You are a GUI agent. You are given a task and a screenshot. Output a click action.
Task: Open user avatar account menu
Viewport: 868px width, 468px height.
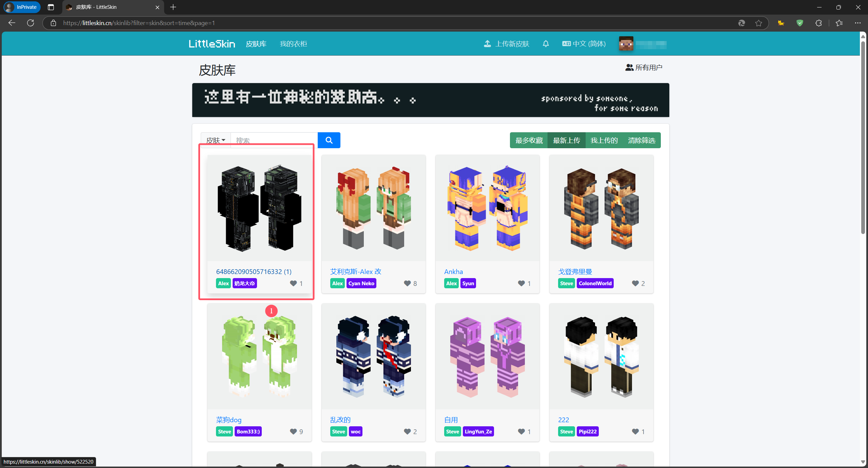coord(626,44)
